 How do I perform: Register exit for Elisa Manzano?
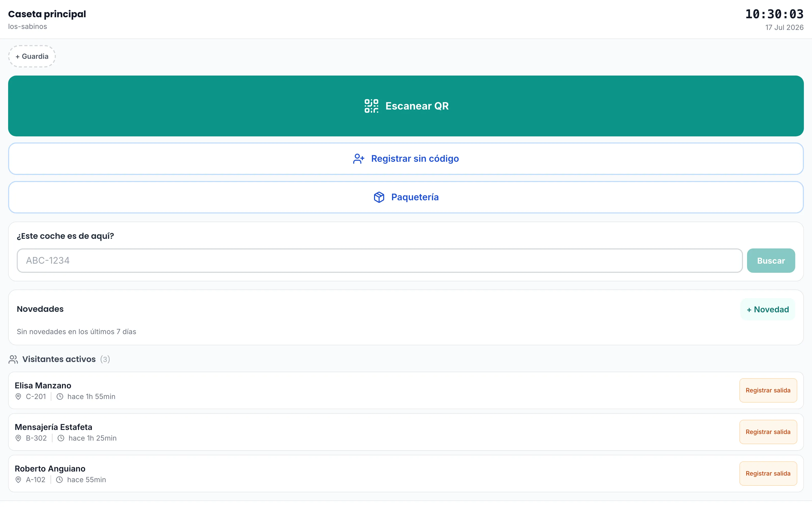(x=768, y=390)
